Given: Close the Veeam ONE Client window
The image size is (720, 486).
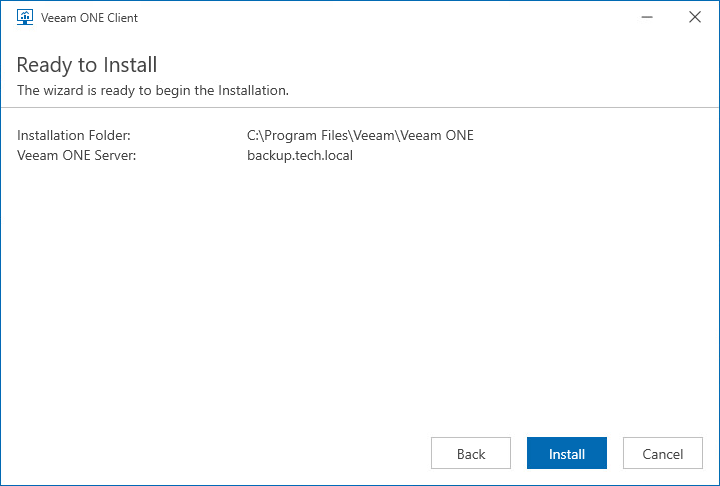Looking at the screenshot, I should pos(695,17).
